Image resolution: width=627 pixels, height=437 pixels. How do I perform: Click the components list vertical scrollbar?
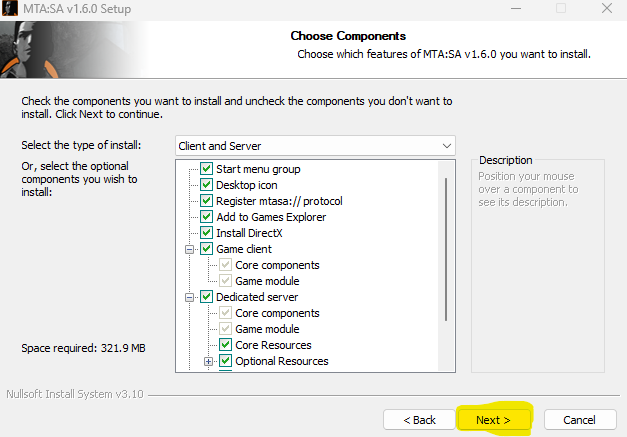click(446, 249)
